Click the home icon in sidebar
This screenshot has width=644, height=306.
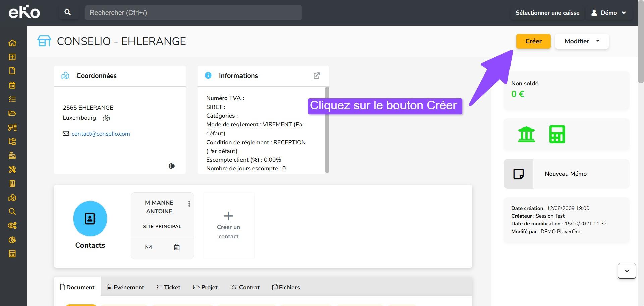pyautogui.click(x=12, y=43)
